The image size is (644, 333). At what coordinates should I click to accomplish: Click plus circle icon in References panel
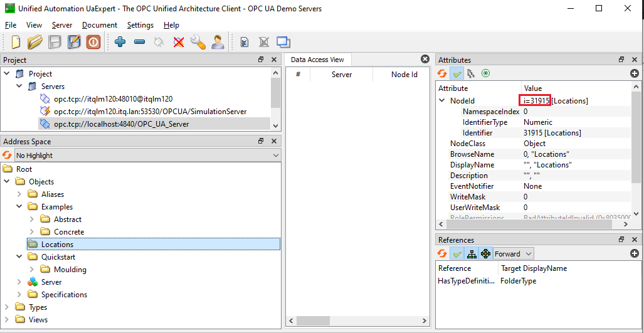(x=635, y=254)
